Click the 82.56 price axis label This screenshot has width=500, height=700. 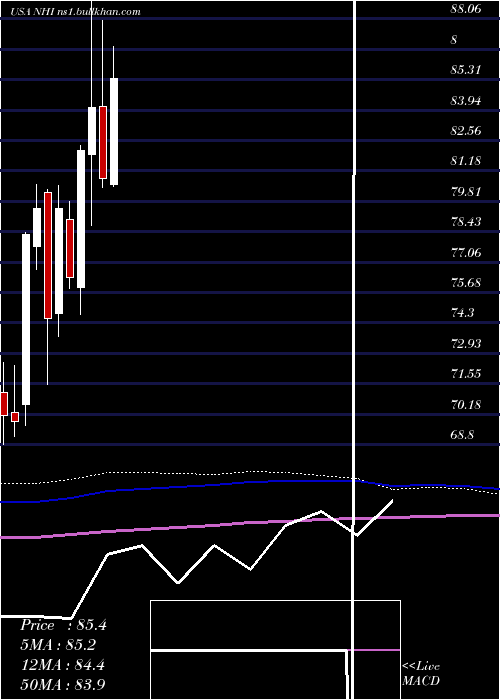[x=466, y=131]
